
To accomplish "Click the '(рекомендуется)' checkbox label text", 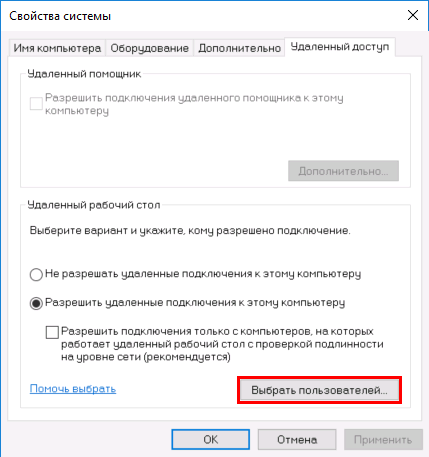I will coord(188,357).
